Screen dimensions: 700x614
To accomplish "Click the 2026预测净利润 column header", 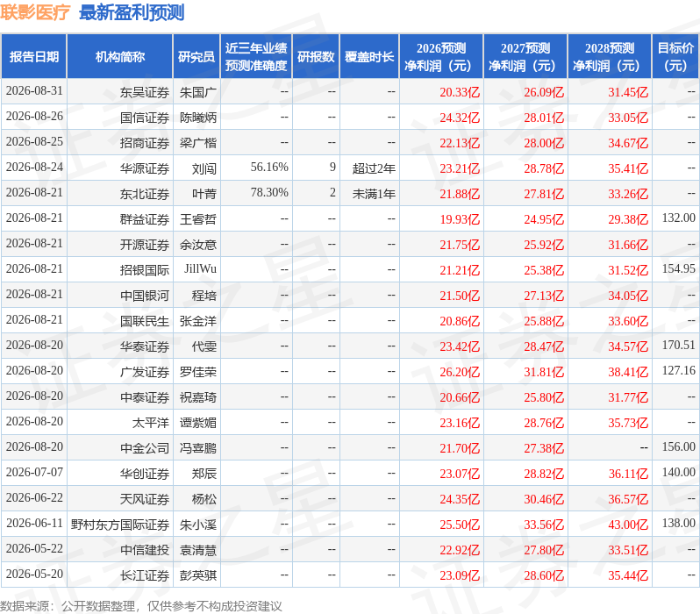I will click(441, 57).
